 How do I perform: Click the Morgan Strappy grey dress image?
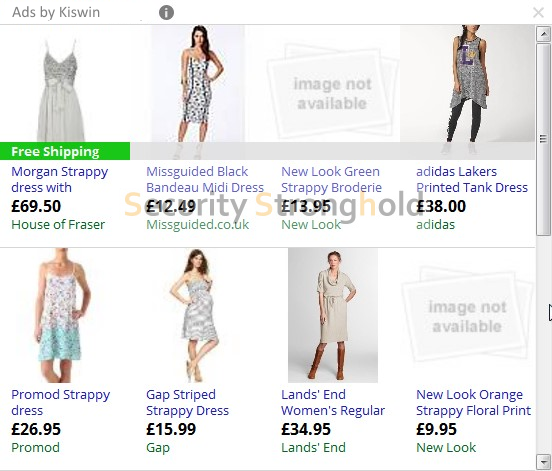[61, 90]
